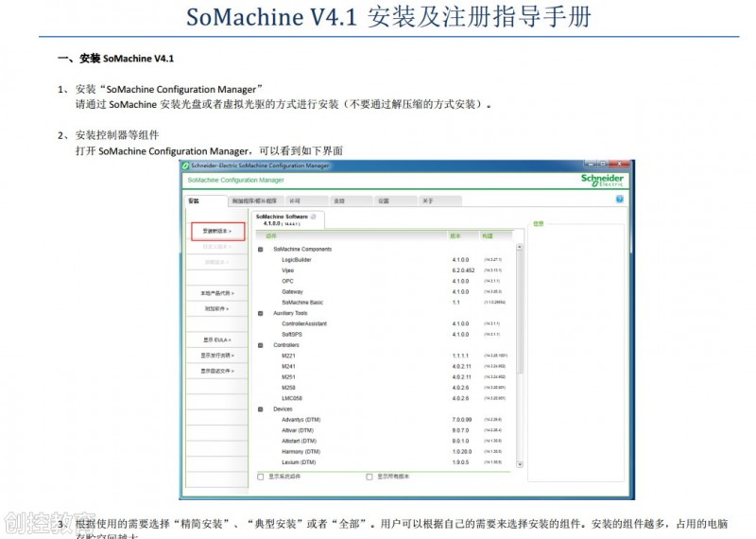756x539 pixels.
Task: Click the component list scroll-down arrow
Action: pos(519,464)
